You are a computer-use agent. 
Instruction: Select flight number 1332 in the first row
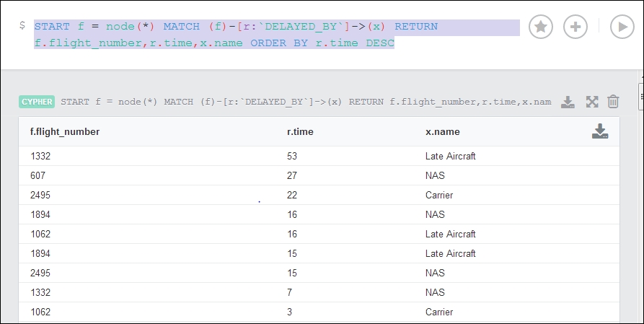[40, 157]
